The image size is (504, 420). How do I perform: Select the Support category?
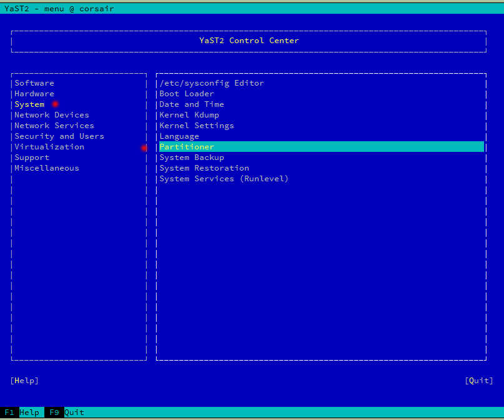click(32, 157)
